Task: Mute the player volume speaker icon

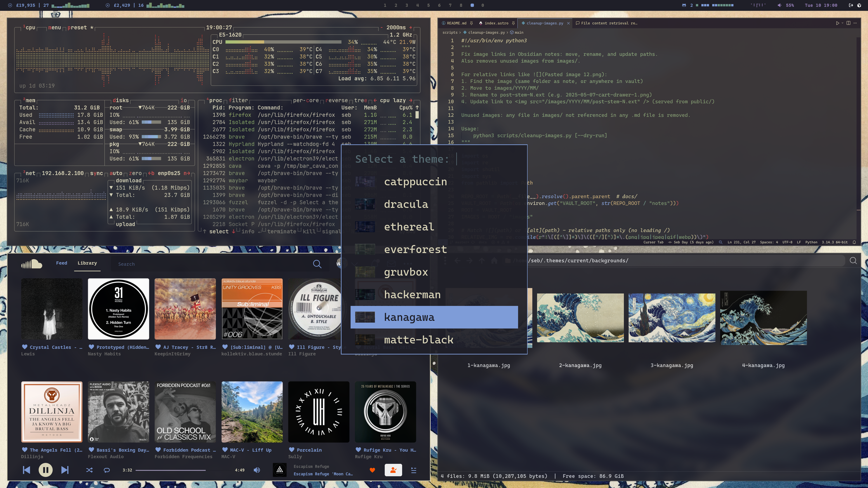Action: 257,470
